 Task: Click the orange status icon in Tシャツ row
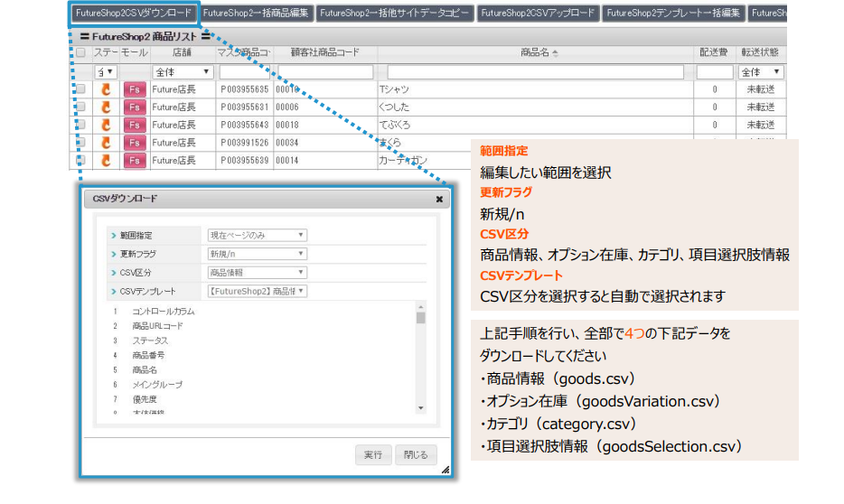tap(106, 89)
